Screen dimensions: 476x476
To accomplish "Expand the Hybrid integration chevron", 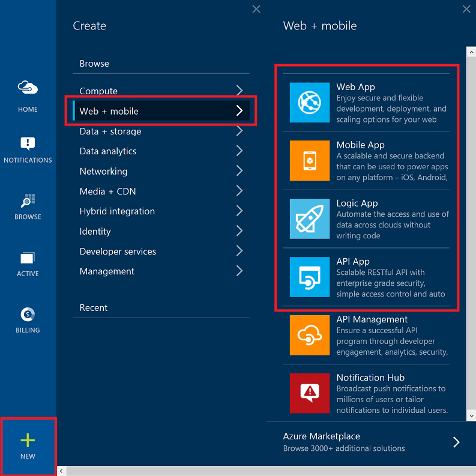I will pos(240,211).
